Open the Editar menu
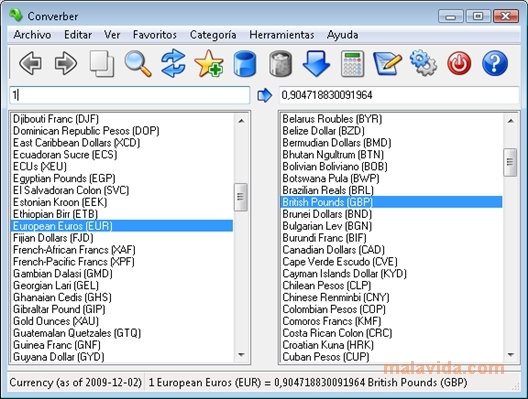 tap(78, 35)
